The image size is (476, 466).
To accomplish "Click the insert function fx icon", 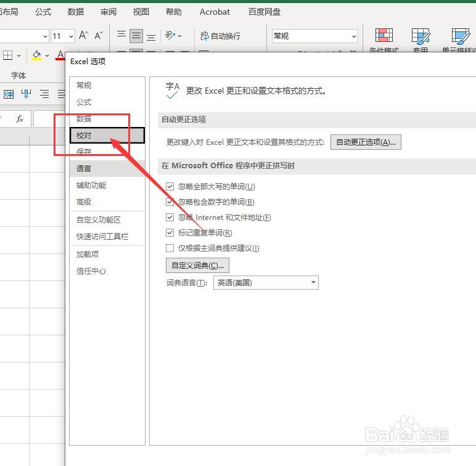I will click(x=20, y=118).
